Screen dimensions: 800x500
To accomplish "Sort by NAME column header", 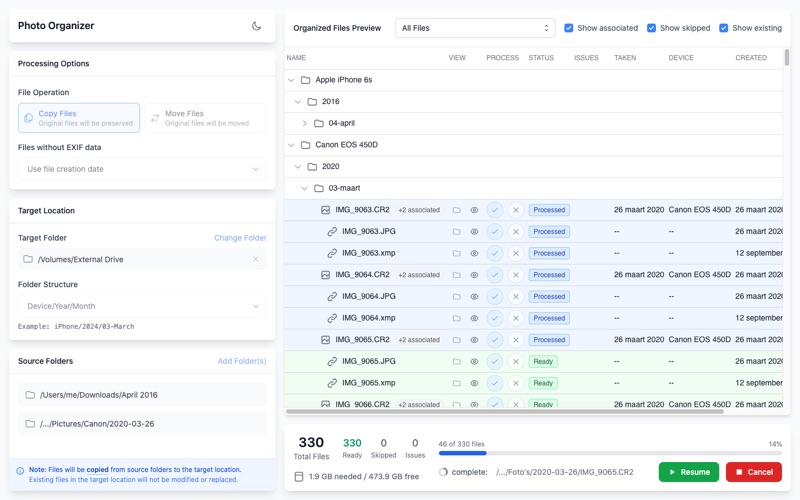I will click(x=296, y=58).
